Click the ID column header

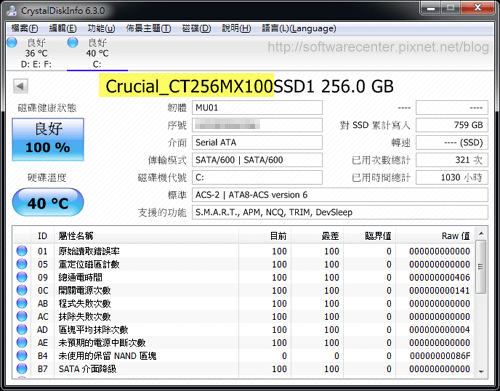pos(43,236)
